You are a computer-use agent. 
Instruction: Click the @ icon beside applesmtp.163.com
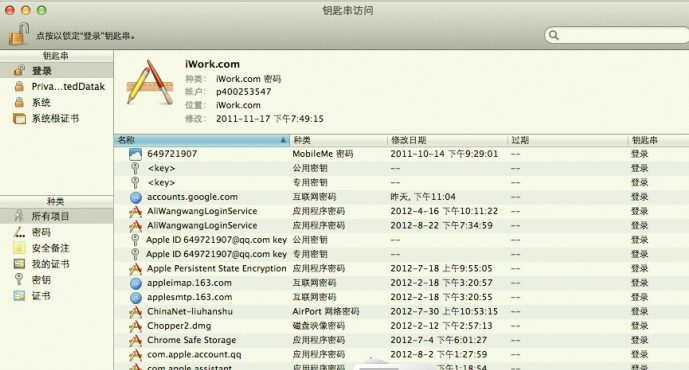(x=136, y=297)
